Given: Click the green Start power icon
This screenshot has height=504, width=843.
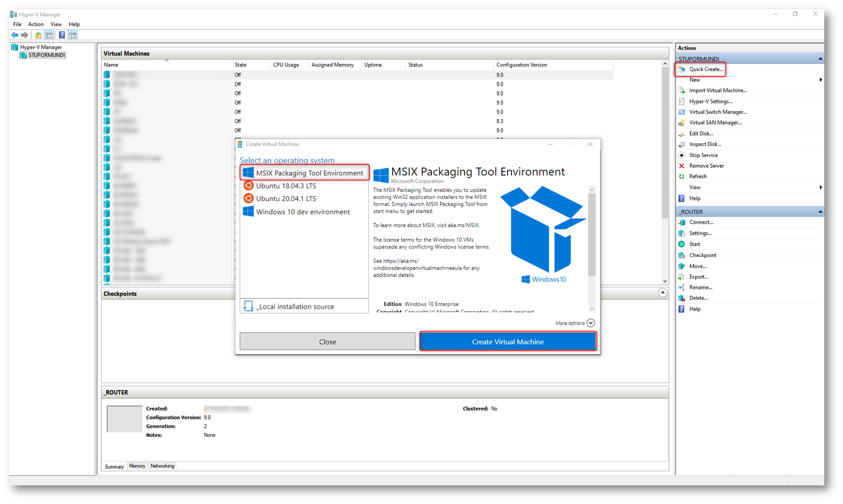Looking at the screenshot, I should [x=682, y=244].
